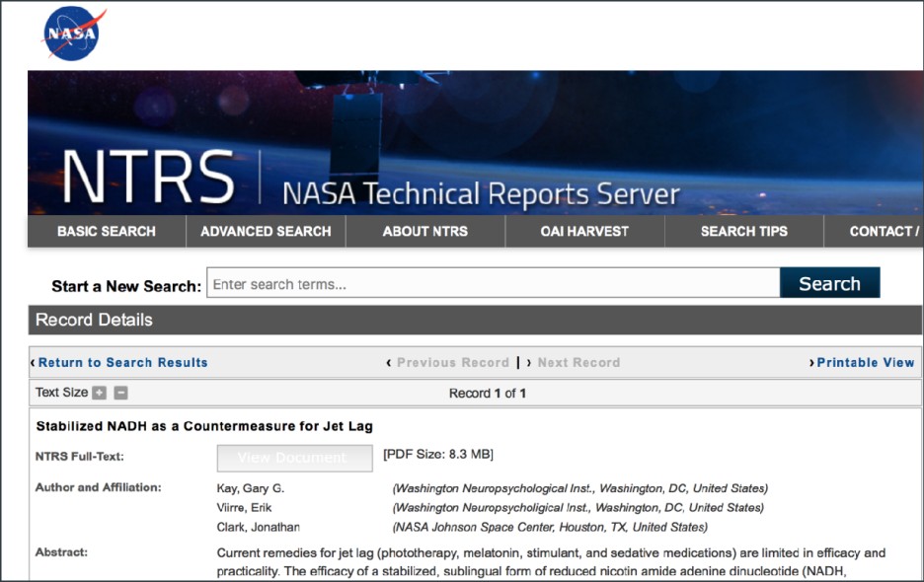Select the Start a New Search label

pos(126,286)
